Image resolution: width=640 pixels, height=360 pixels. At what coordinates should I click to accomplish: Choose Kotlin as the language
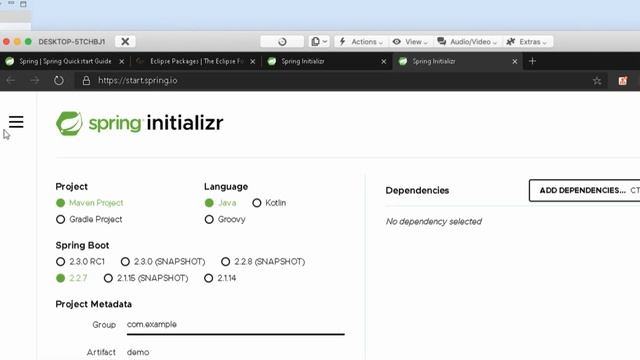257,203
